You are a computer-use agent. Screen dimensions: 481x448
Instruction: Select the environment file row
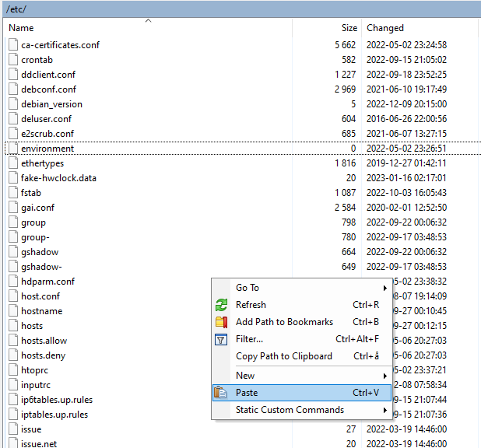point(48,149)
